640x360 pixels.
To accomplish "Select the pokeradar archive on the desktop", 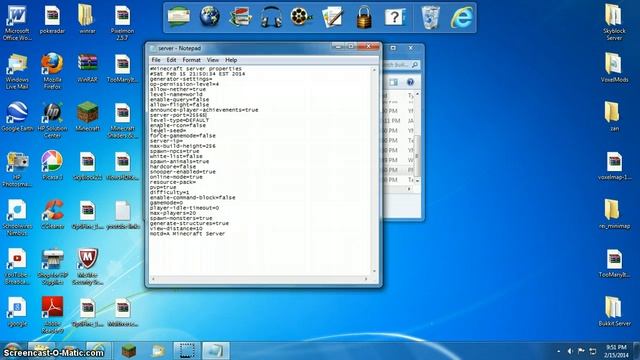I will (x=52, y=20).
